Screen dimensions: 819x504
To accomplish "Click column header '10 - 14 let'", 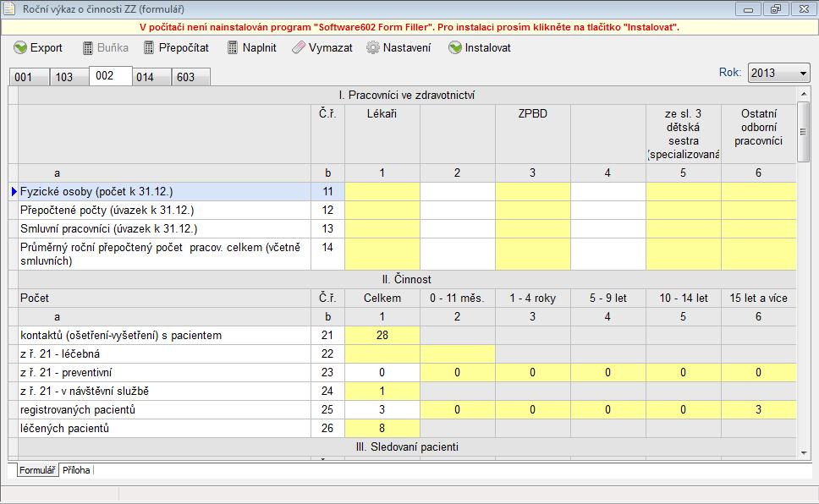I will pos(684,299).
